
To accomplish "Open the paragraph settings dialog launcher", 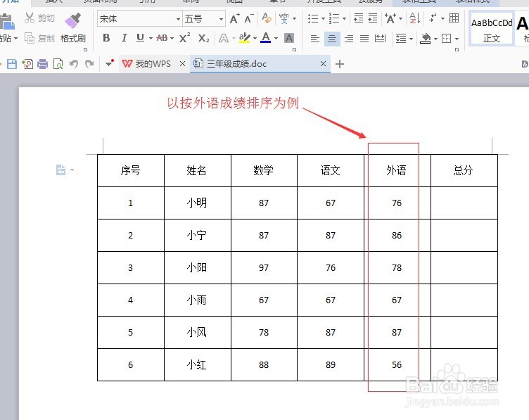I will pyautogui.click(x=457, y=49).
